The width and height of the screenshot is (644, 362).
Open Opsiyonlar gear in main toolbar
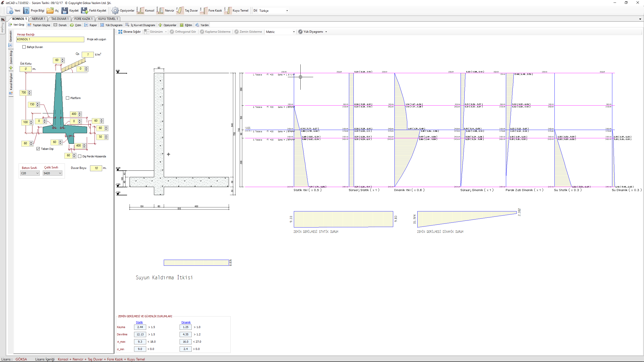[115, 11]
